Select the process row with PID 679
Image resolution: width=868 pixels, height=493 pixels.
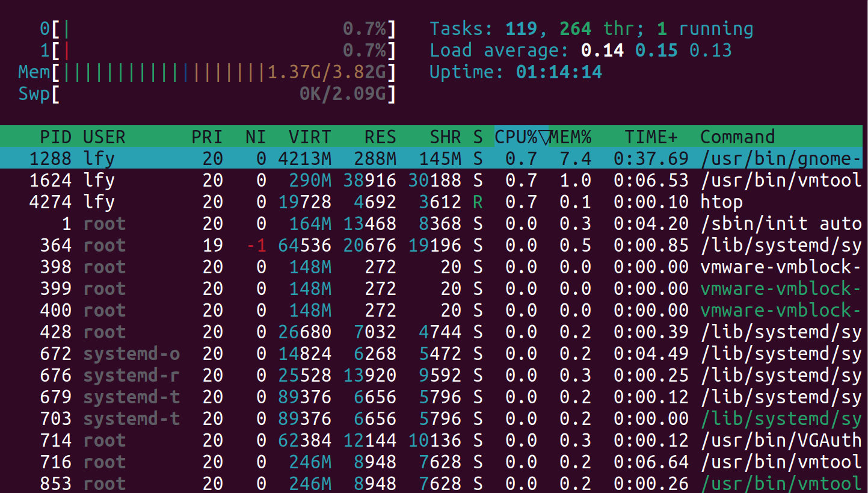(431, 397)
